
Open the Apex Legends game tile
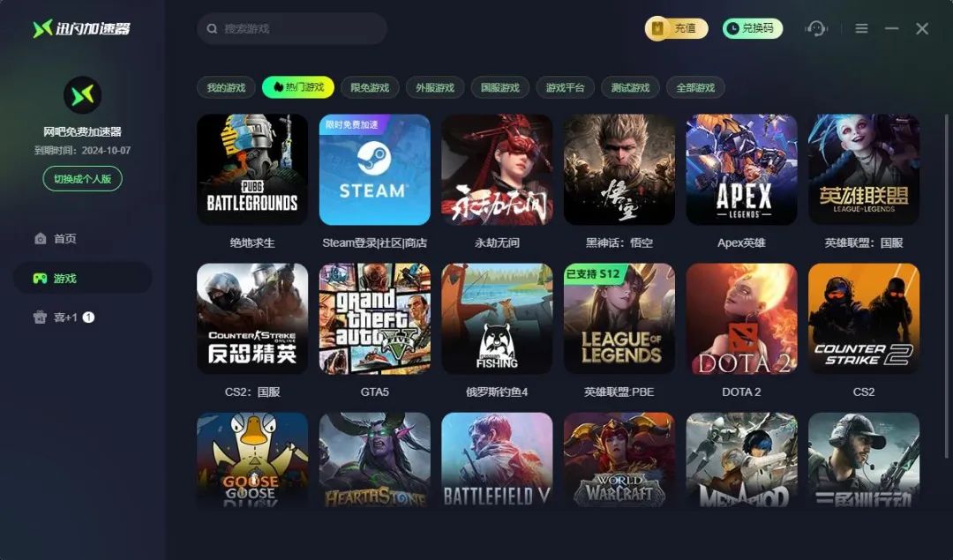click(x=741, y=169)
